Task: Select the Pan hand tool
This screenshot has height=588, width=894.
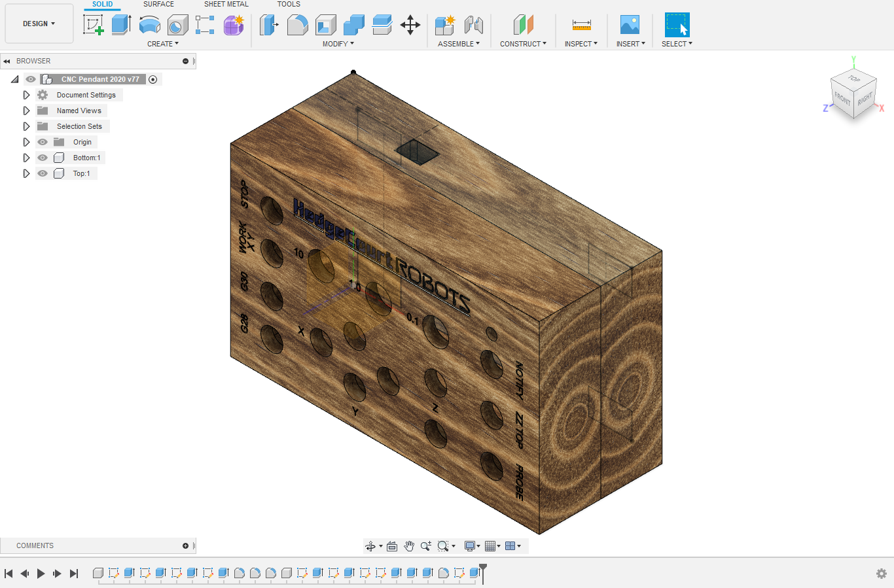Action: pos(409,546)
